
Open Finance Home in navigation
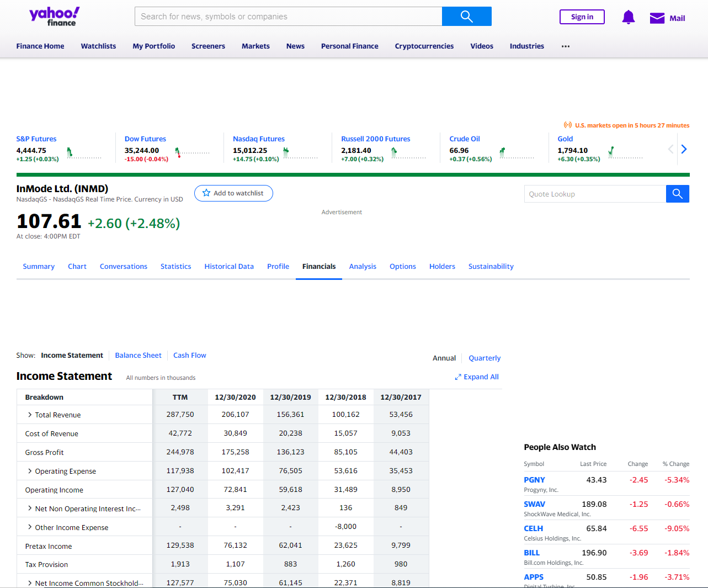(40, 46)
